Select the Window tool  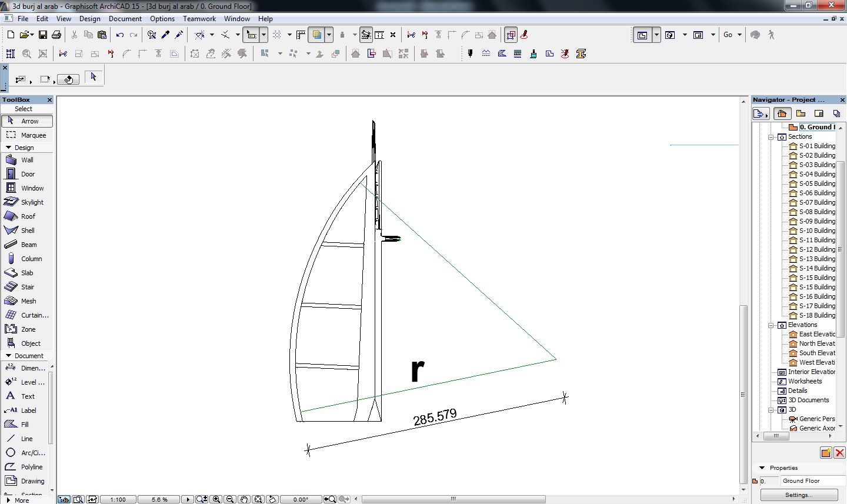27,188
